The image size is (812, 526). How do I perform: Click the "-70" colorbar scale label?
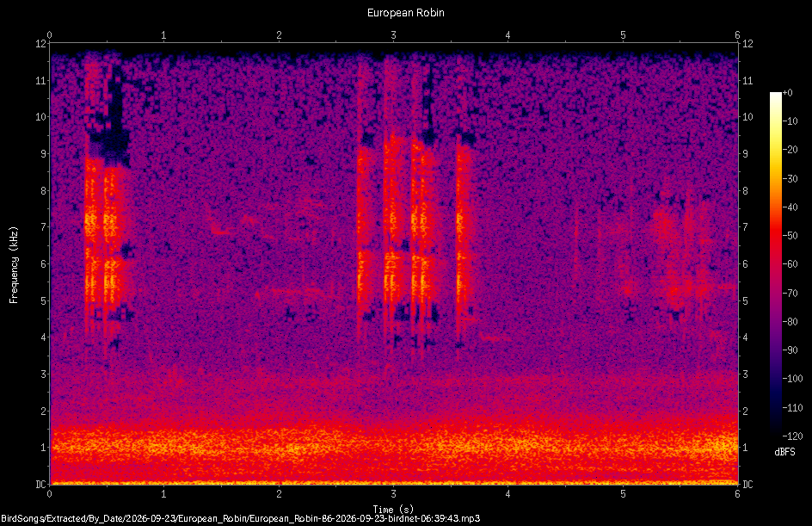[x=790, y=294]
